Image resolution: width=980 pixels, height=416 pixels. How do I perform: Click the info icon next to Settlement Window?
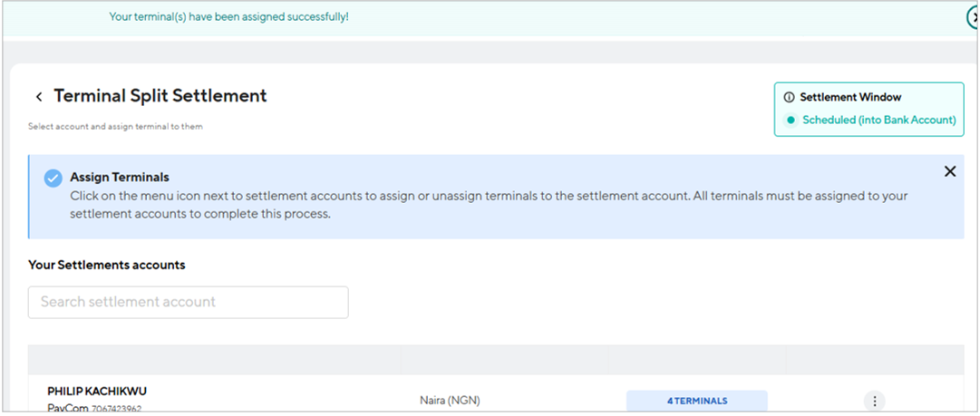click(790, 98)
